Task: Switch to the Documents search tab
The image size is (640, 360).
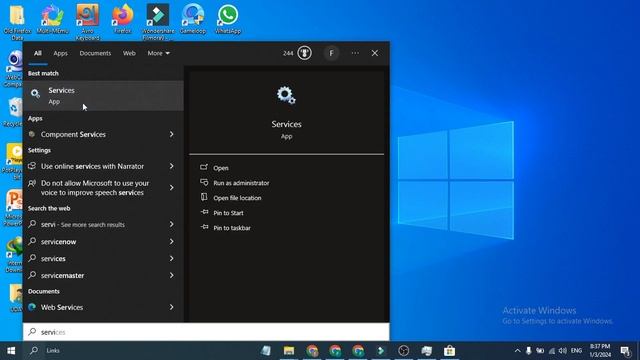Action: 95,53
